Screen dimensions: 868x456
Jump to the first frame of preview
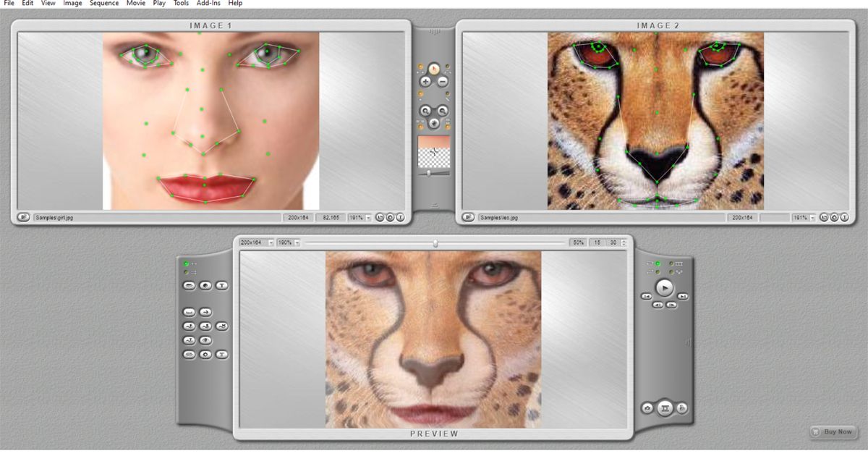click(645, 297)
